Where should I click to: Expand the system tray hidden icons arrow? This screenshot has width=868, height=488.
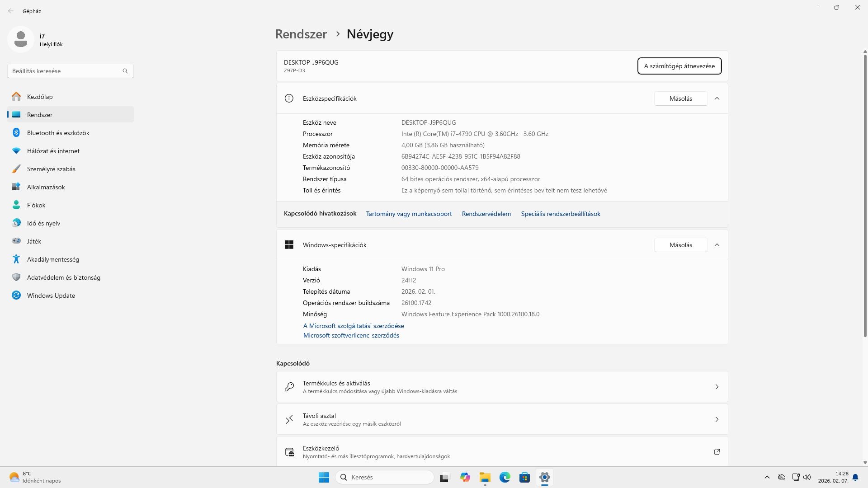(767, 477)
